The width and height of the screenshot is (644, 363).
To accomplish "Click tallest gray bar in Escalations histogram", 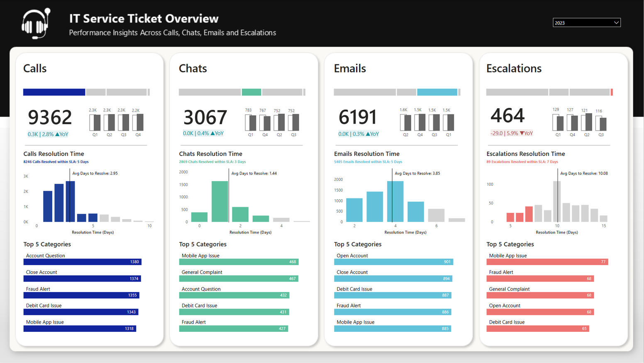I will tap(556, 201).
